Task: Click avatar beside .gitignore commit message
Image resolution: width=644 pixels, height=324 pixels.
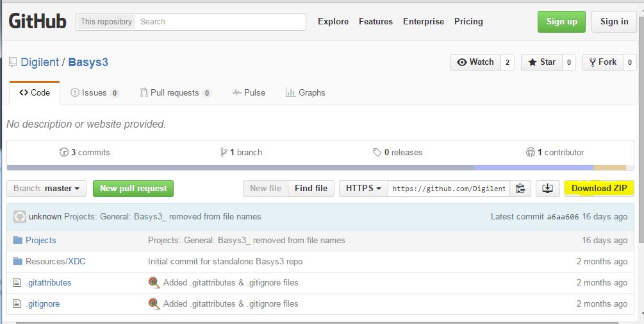Action: pos(154,304)
